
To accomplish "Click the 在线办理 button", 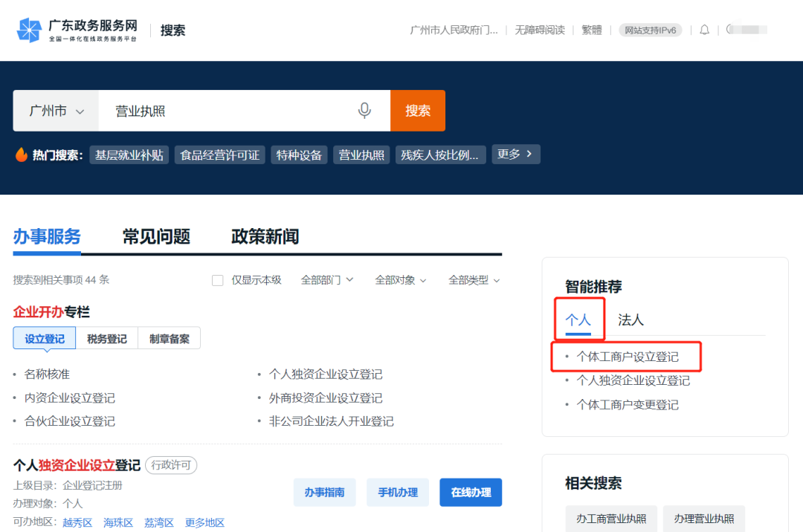I will [470, 492].
